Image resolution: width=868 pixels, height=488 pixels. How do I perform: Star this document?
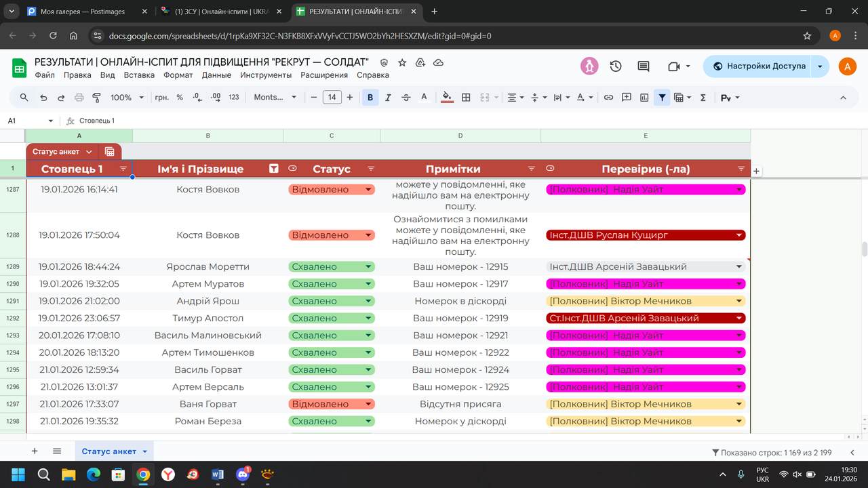pos(402,62)
